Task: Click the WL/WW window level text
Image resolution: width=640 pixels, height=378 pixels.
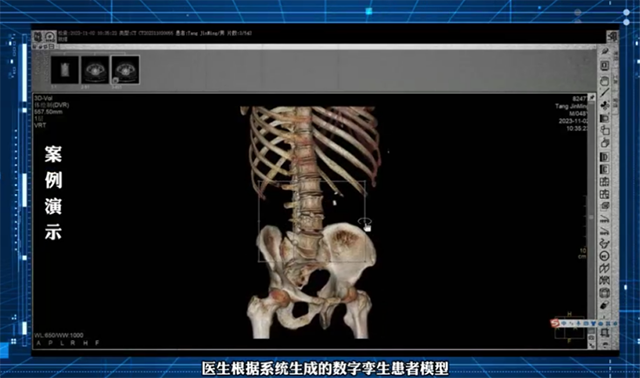Action: coord(59,335)
